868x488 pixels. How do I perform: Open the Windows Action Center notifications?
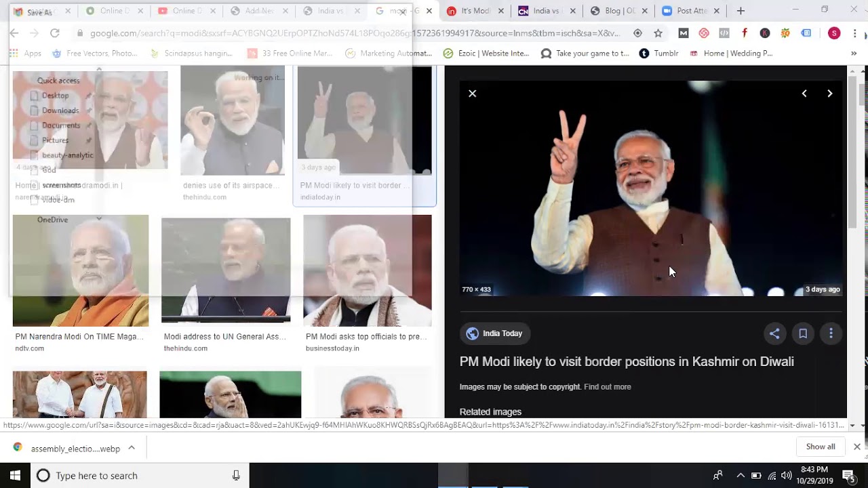tap(848, 476)
